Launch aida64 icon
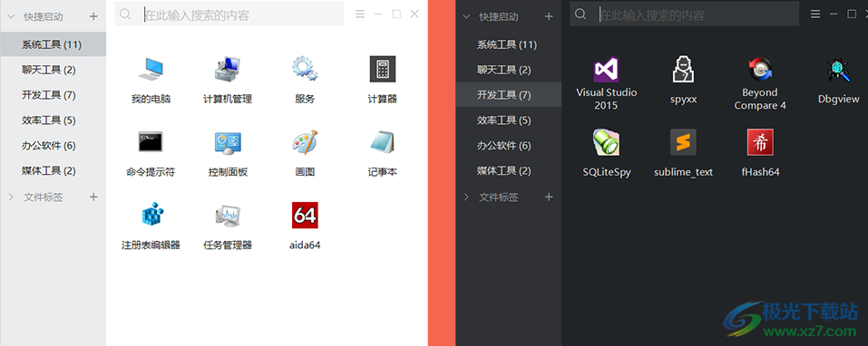This screenshot has width=868, height=346. pyautogui.click(x=305, y=215)
